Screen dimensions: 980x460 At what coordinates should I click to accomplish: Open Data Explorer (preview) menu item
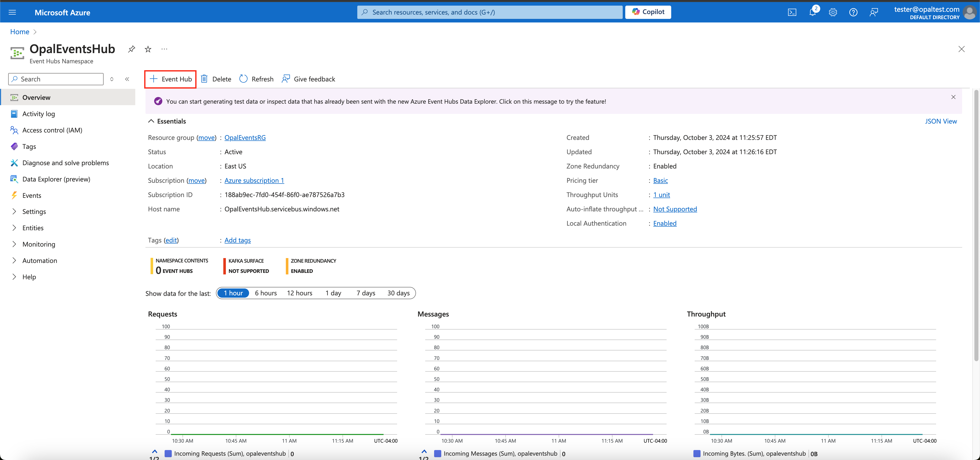point(56,179)
